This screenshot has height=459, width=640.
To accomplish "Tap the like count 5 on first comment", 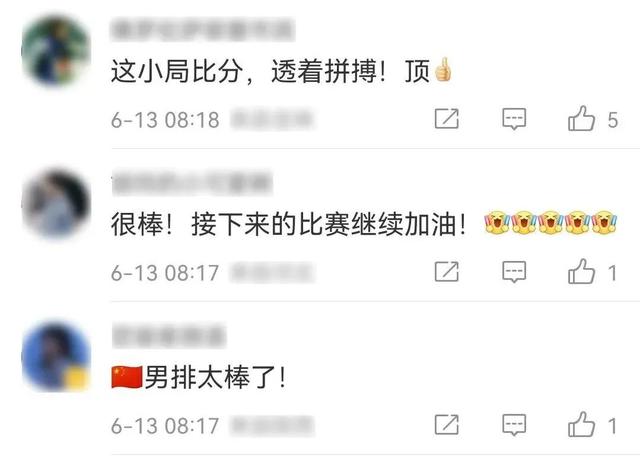I will coord(612,120).
